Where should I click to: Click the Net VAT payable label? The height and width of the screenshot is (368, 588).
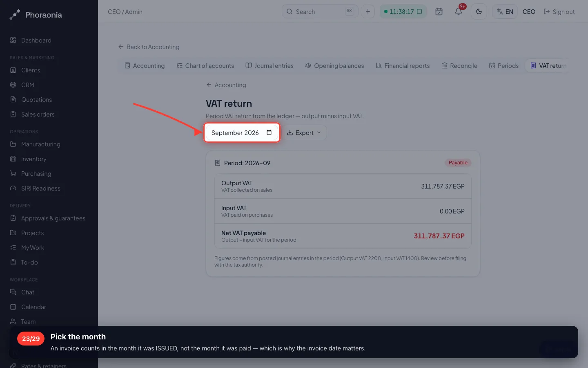243,233
